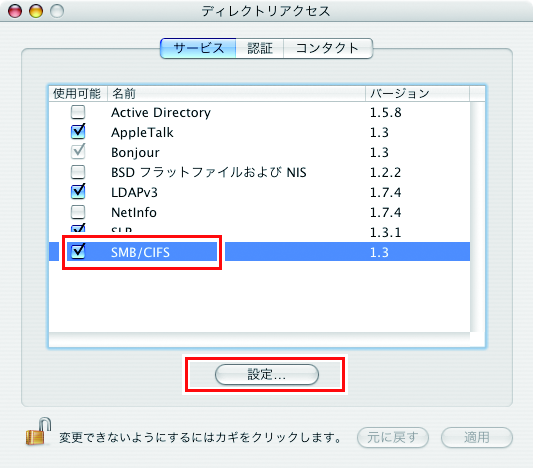The width and height of the screenshot is (533, 468).
Task: Click the 設定... button
Action: pos(267,375)
